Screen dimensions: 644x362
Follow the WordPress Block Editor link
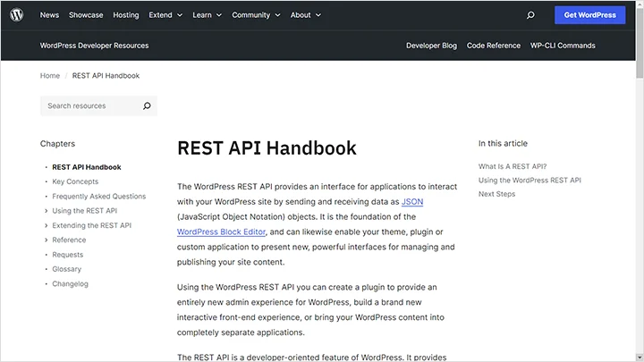pos(221,232)
